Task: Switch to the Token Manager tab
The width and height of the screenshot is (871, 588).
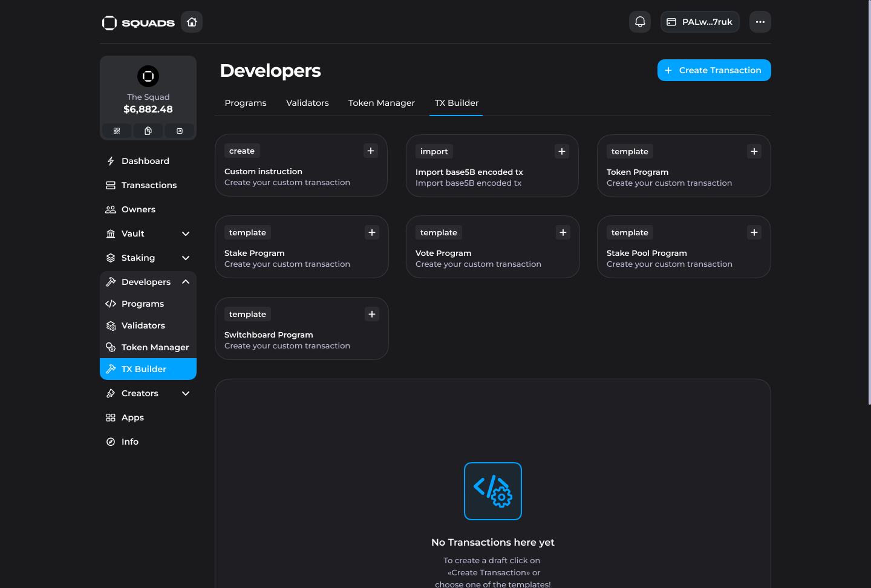Action: pyautogui.click(x=381, y=103)
